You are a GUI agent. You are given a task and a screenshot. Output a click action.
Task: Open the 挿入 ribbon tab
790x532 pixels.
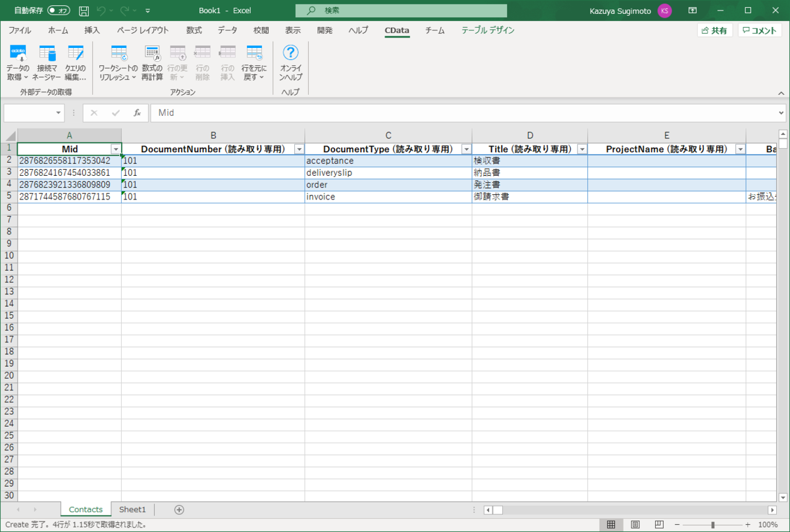(x=92, y=30)
